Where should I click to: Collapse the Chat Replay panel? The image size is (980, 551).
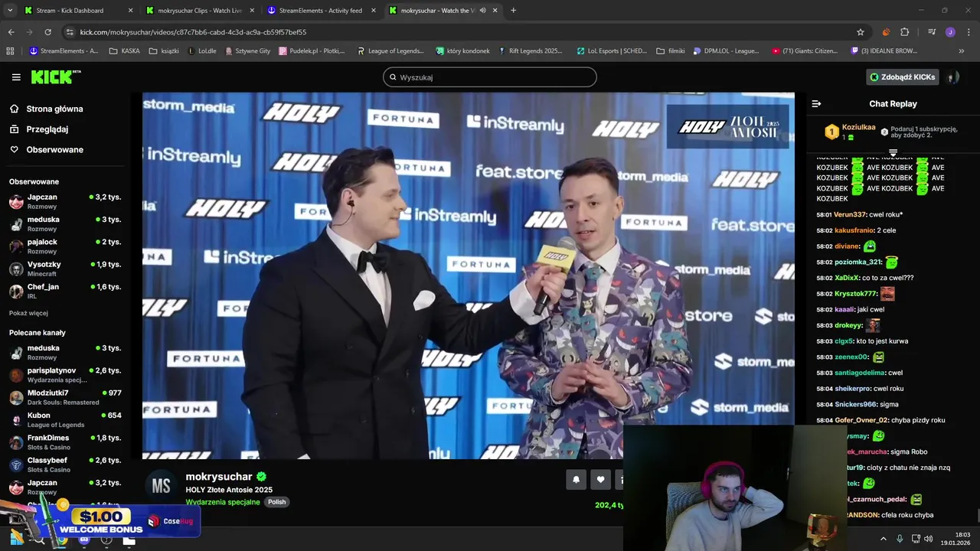click(x=816, y=103)
